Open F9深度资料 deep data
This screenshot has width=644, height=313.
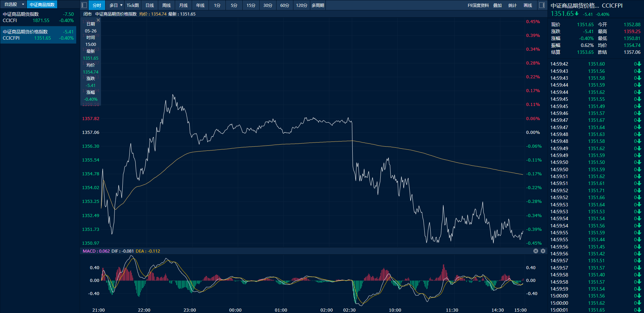click(478, 5)
